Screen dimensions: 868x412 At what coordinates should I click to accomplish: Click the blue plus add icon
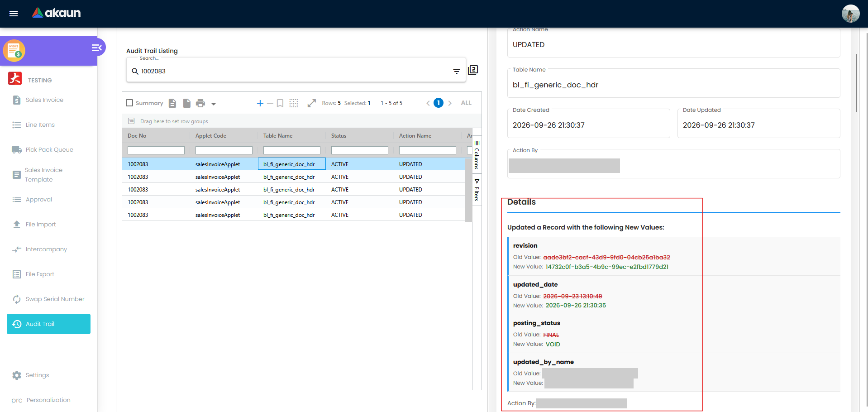click(x=260, y=103)
